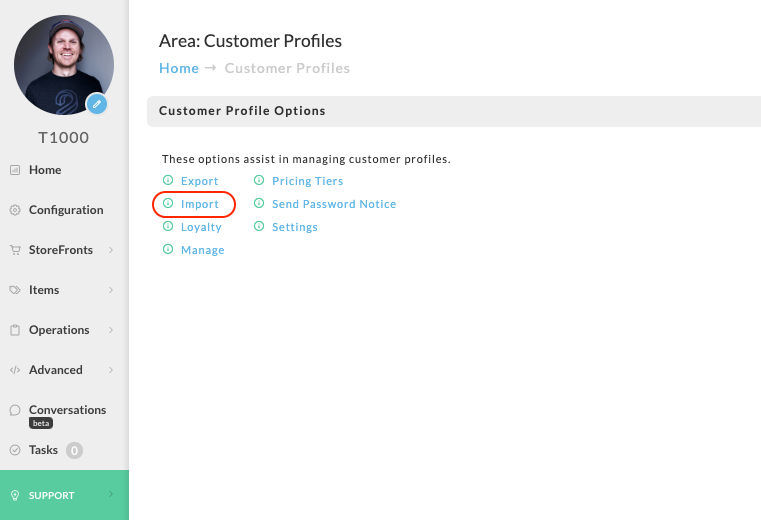
Task: Click the pencil edit icon on avatar
Action: pos(97,104)
